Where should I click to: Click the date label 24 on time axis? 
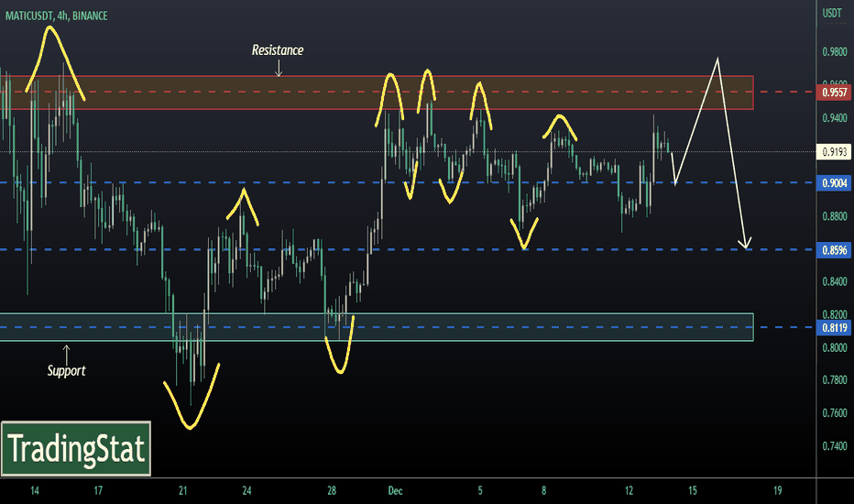[246, 491]
